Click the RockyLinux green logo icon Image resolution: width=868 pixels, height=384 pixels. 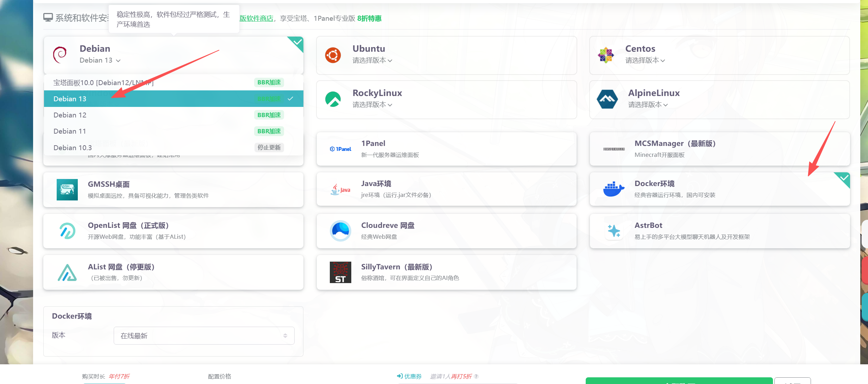click(333, 100)
